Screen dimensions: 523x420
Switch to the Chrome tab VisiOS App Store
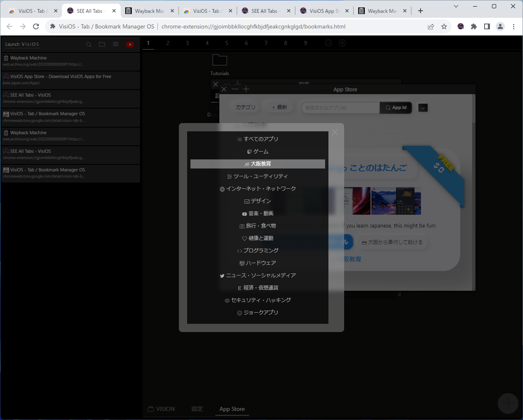(325, 11)
